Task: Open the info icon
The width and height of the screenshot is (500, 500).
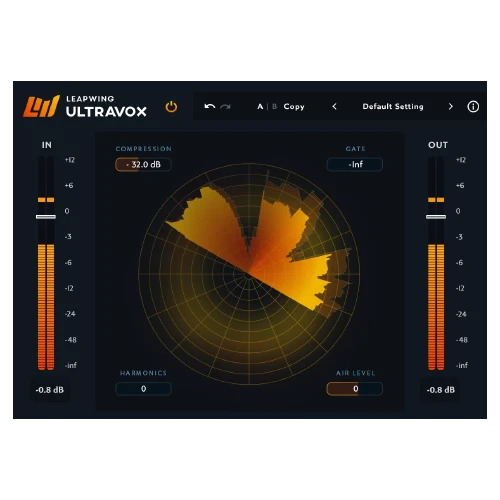Action: click(x=473, y=107)
